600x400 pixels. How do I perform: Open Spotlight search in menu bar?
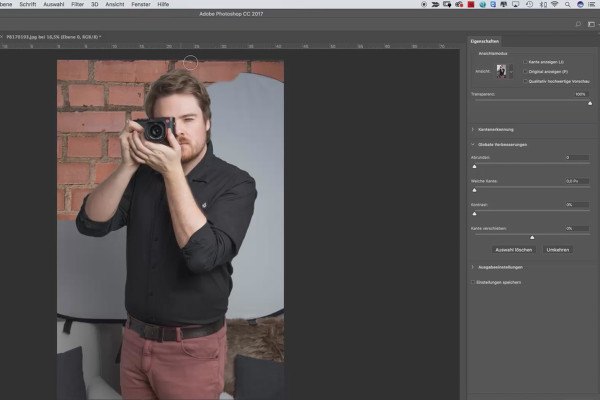567,4
